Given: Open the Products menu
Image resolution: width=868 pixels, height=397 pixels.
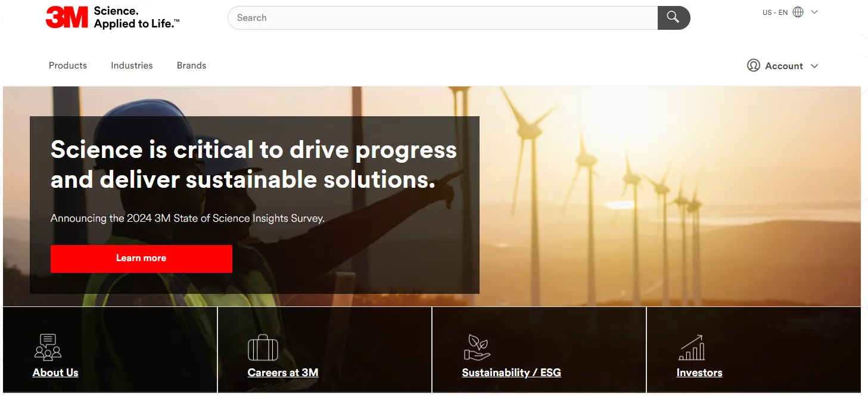Looking at the screenshot, I should click(x=68, y=66).
